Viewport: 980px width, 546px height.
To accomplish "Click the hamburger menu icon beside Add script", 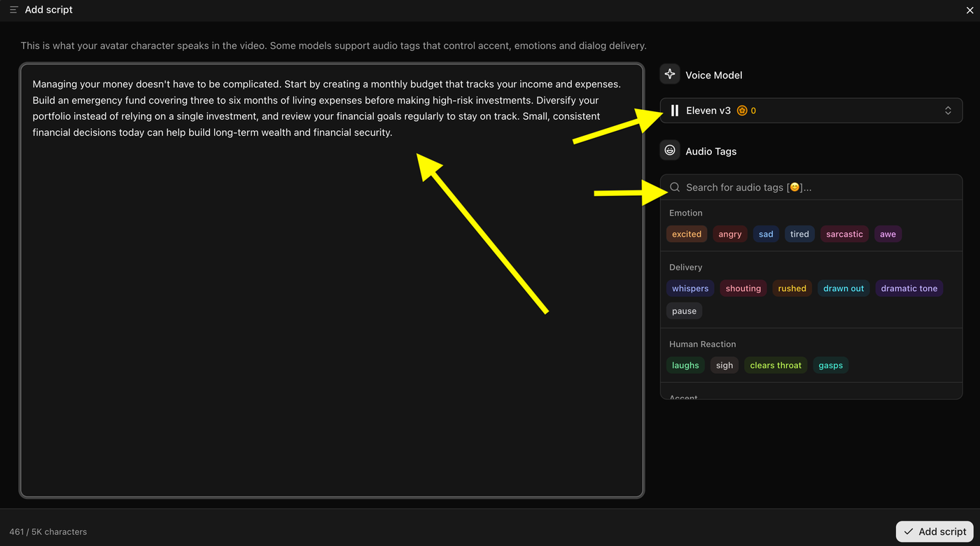I will pos(14,10).
